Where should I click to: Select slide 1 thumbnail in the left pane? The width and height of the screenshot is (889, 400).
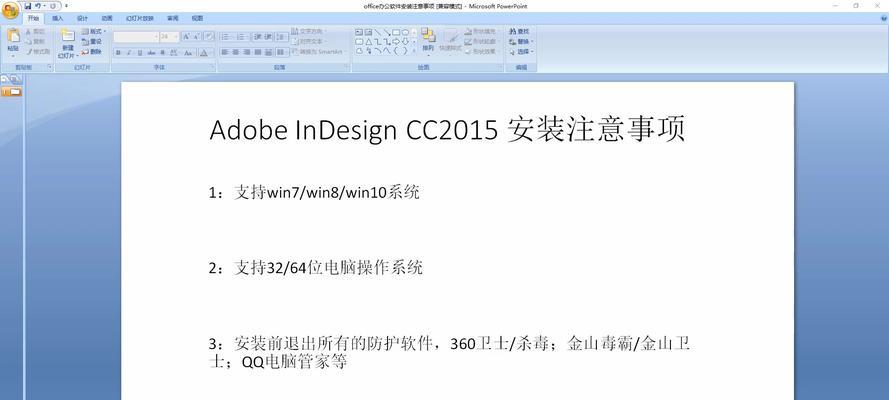(x=12, y=91)
